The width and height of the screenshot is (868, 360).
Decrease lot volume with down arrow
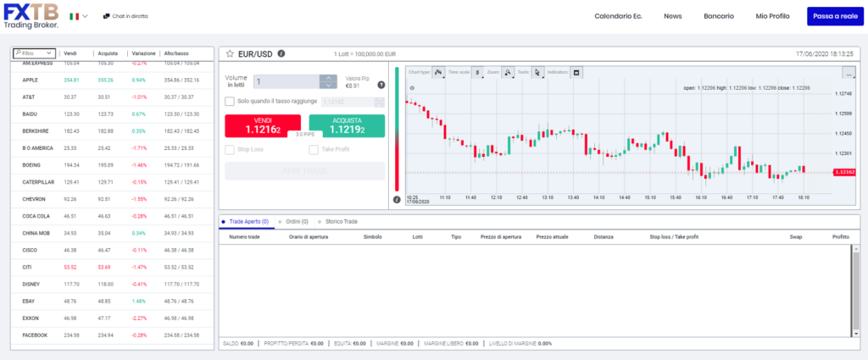[328, 86]
